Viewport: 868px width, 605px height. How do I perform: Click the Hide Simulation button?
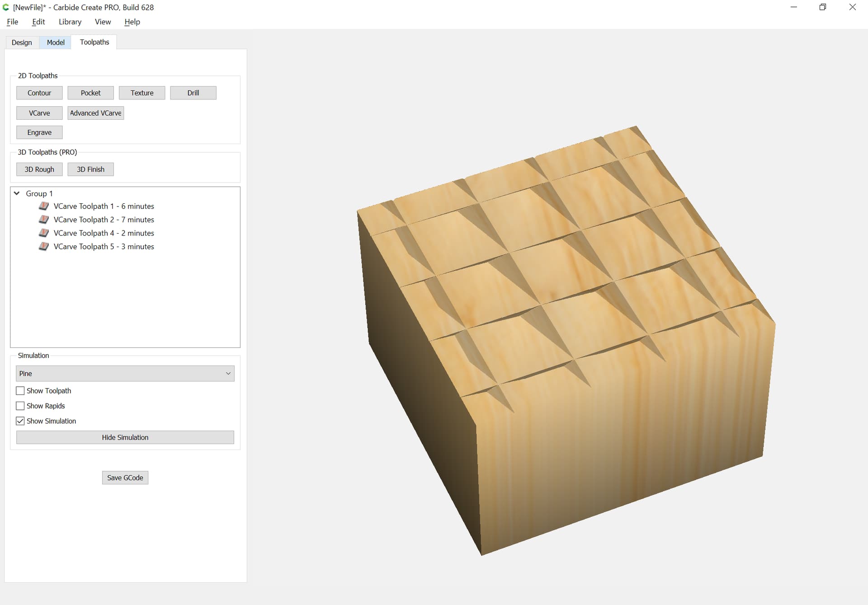[x=125, y=437]
